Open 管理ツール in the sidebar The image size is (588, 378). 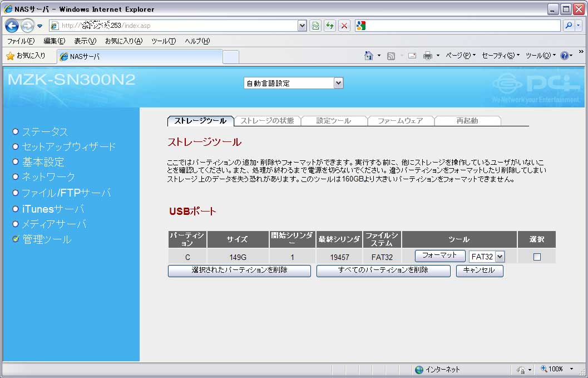[x=47, y=239]
